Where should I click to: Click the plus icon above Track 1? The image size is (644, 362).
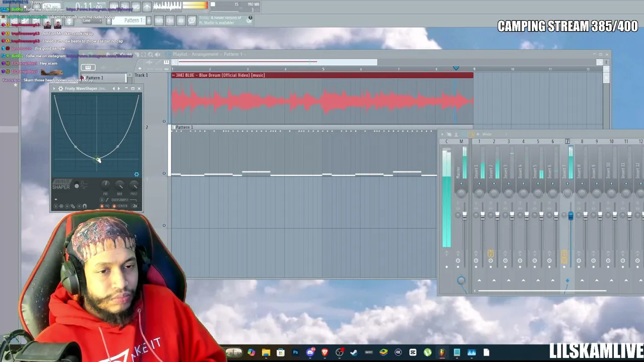140,68
